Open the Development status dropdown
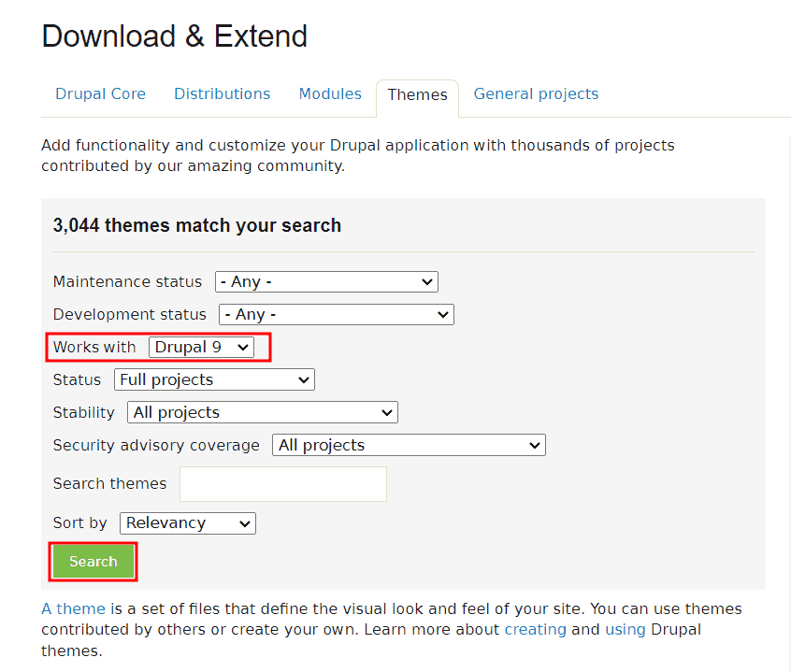Screen dimensions: 791x672 pos(337,315)
